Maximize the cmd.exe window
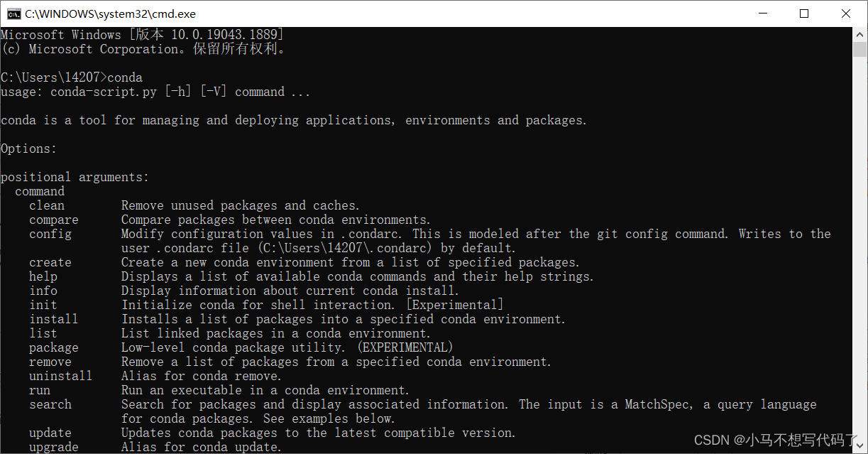The width and height of the screenshot is (868, 454). click(804, 13)
